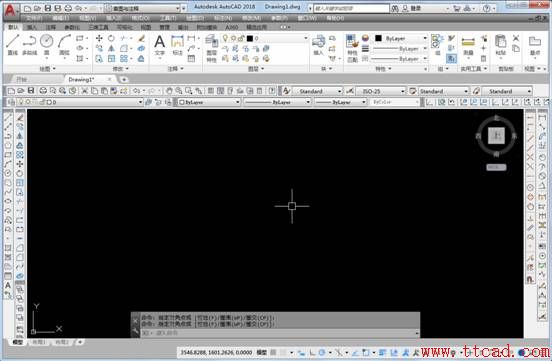Choose the Move tool in the ribbon Modify panel
The width and height of the screenshot is (552, 361).
[x=99, y=38]
